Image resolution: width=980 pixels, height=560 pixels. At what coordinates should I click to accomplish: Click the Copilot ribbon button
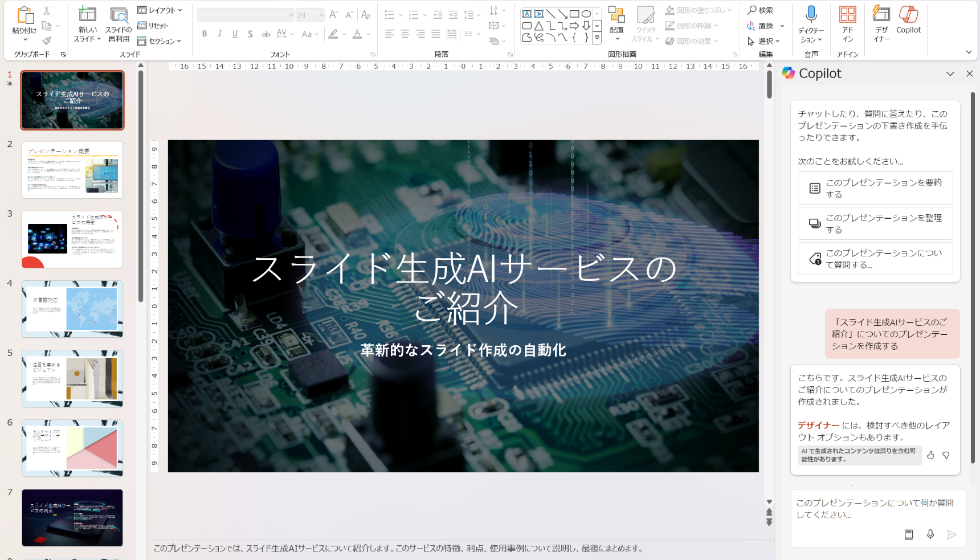pyautogui.click(x=908, y=21)
